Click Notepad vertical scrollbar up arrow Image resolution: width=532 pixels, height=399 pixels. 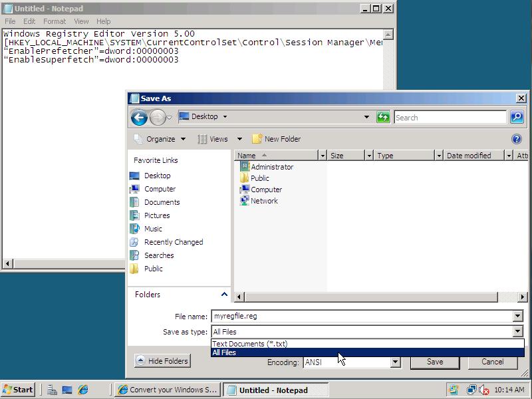click(x=388, y=34)
